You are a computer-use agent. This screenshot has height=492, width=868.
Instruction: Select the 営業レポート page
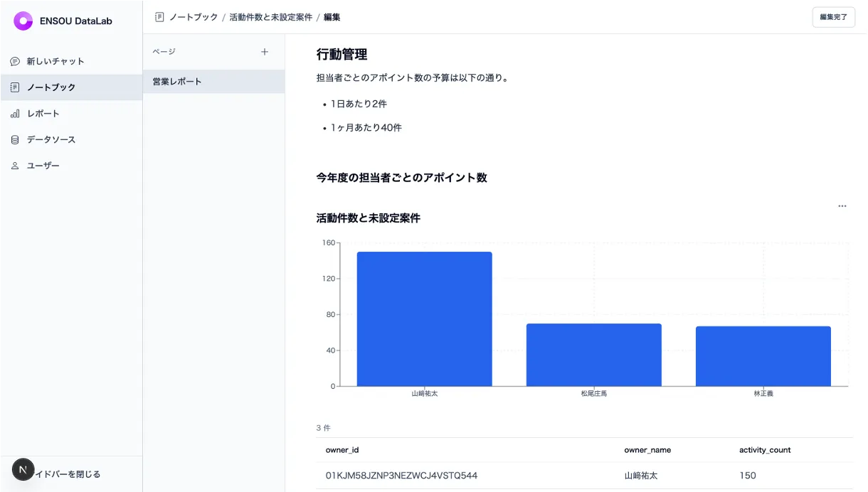click(176, 81)
